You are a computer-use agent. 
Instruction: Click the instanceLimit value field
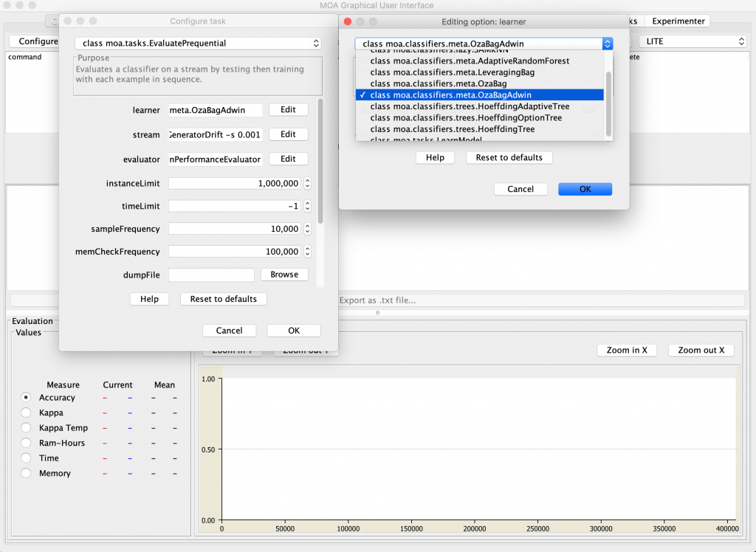tap(235, 184)
